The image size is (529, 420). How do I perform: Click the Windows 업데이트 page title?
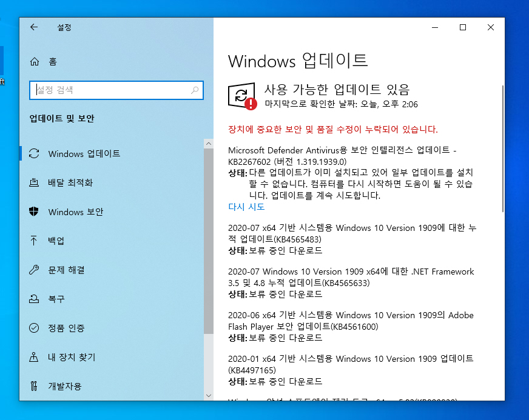pyautogui.click(x=298, y=61)
